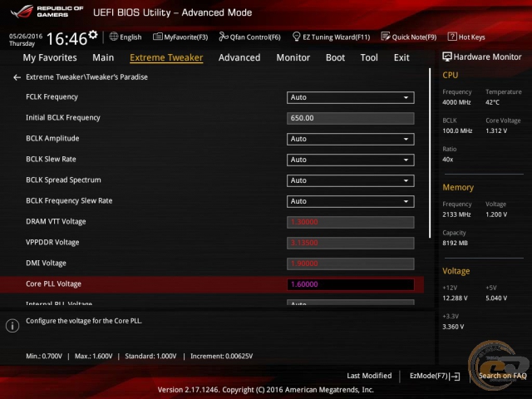Screen dimensions: 532x399
Task: Click Search on FAQ
Action: pos(502,376)
